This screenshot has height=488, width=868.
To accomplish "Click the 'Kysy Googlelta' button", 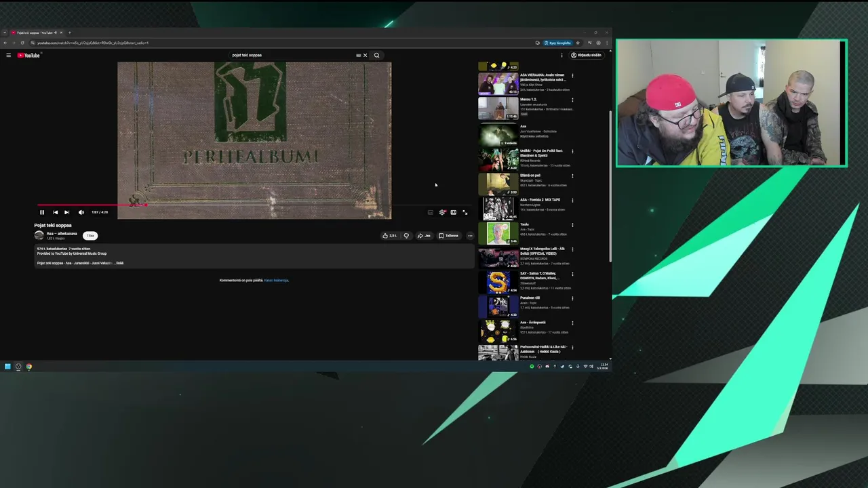I will click(x=558, y=43).
